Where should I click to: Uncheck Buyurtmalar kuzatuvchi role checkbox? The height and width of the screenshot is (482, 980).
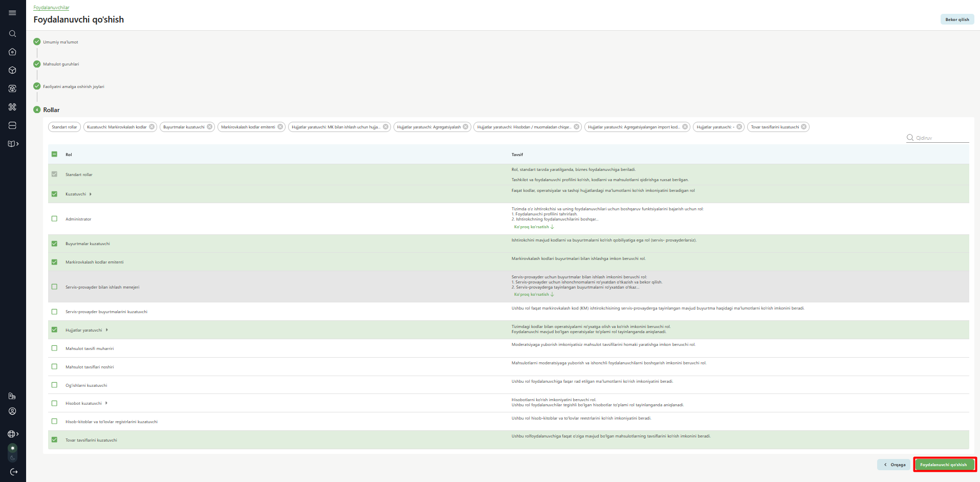coord(54,244)
